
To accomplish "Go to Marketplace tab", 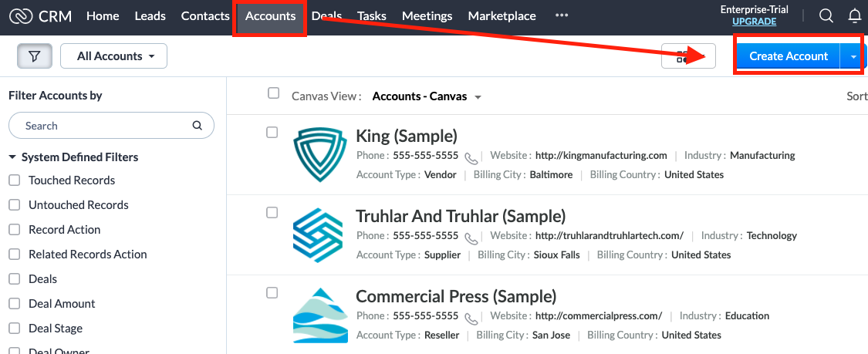I will point(502,16).
